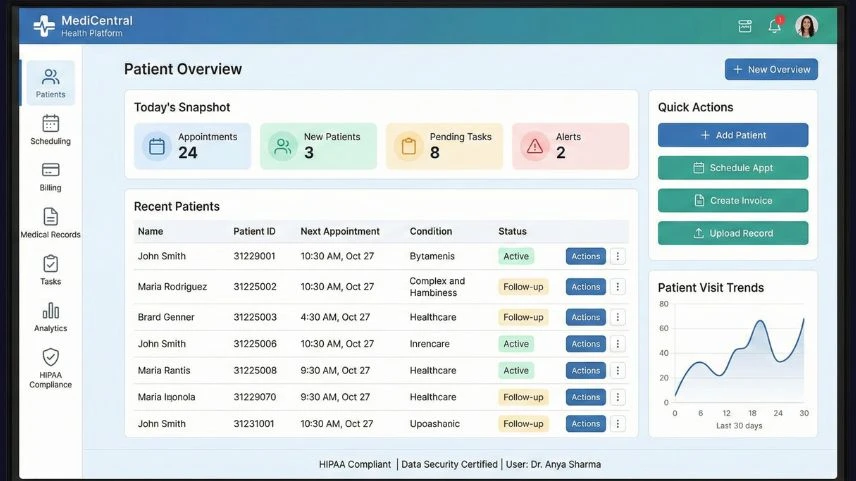This screenshot has width=856, height=481.
Task: Click Actions for patient 31229001
Action: click(586, 256)
